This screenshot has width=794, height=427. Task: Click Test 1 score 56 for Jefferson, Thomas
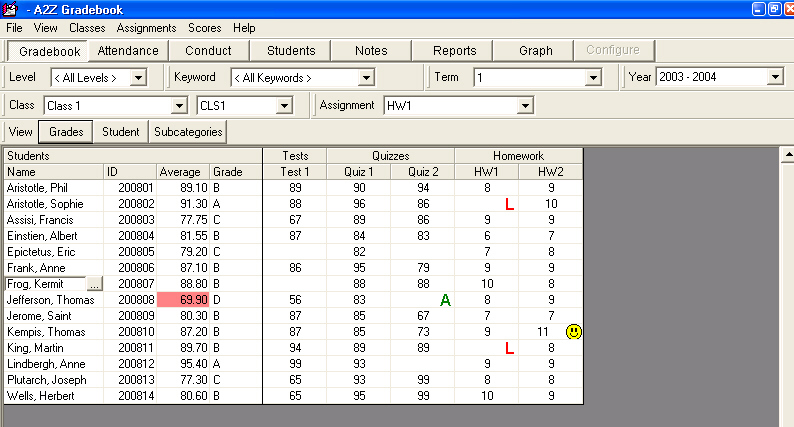[295, 300]
